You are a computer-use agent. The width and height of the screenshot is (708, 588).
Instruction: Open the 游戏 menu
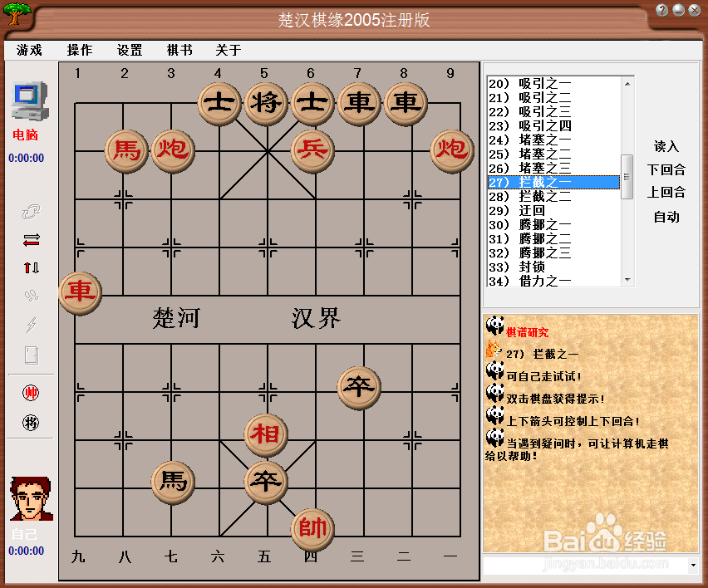click(29, 50)
